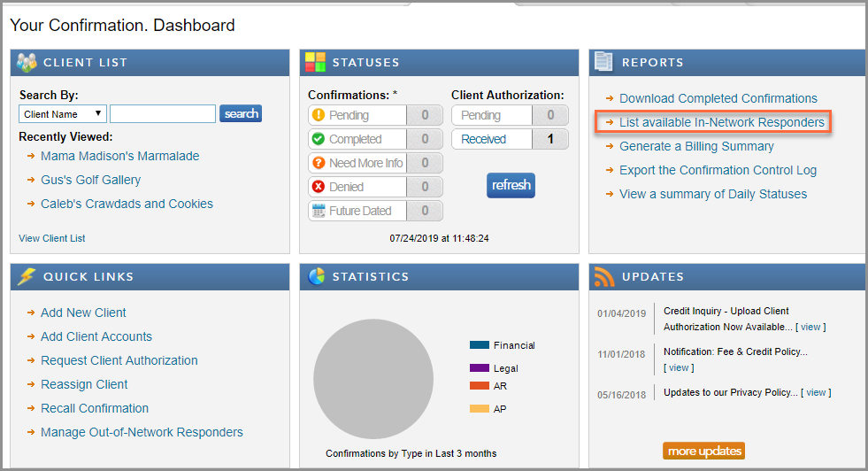Click the Statistics pie chart icon

pos(316,277)
